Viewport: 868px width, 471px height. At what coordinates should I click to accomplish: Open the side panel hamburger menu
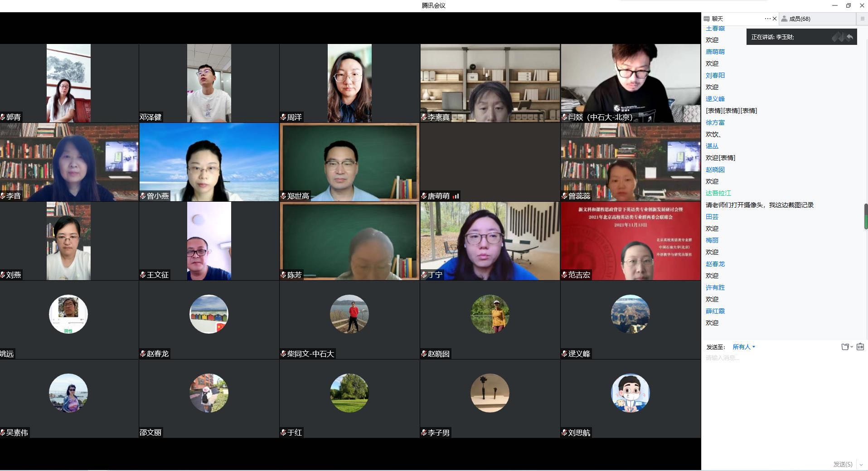tap(862, 19)
